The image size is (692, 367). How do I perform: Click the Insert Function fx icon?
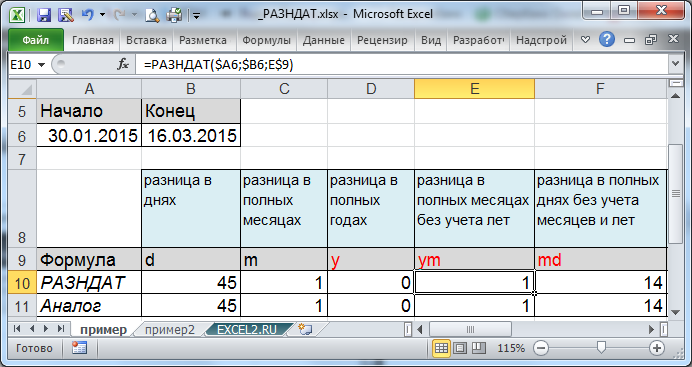pos(123,65)
